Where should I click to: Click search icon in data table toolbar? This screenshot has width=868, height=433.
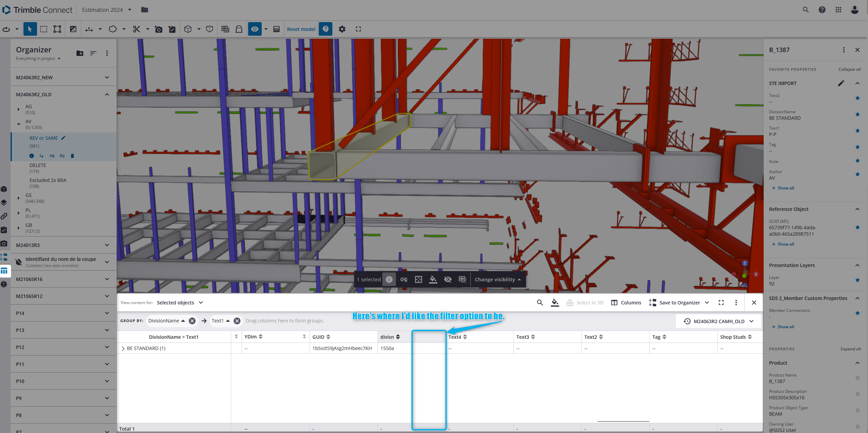click(540, 302)
